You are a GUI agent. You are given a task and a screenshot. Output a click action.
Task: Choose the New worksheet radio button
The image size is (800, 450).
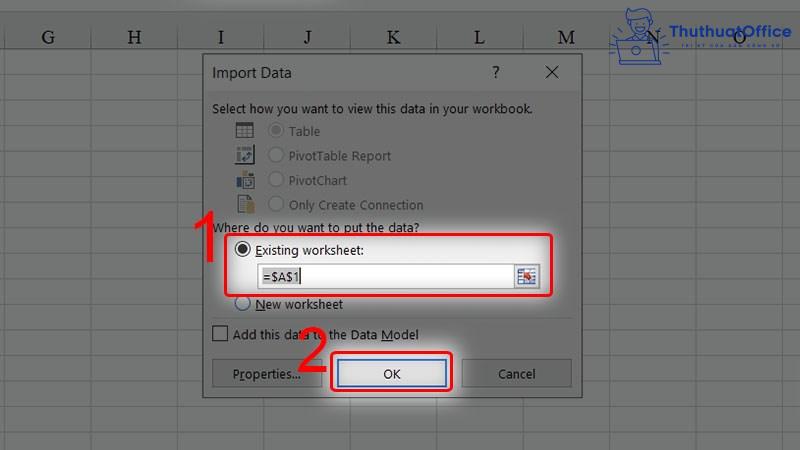pyautogui.click(x=242, y=303)
